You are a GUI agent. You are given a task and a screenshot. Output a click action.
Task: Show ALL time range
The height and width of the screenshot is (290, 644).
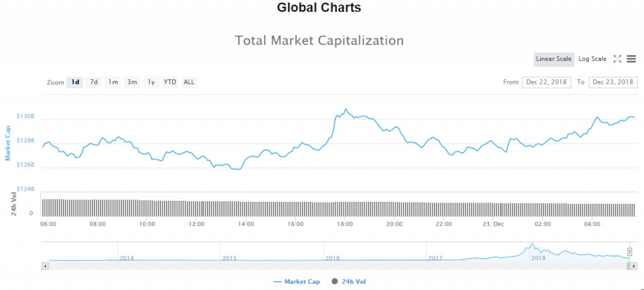pyautogui.click(x=189, y=82)
